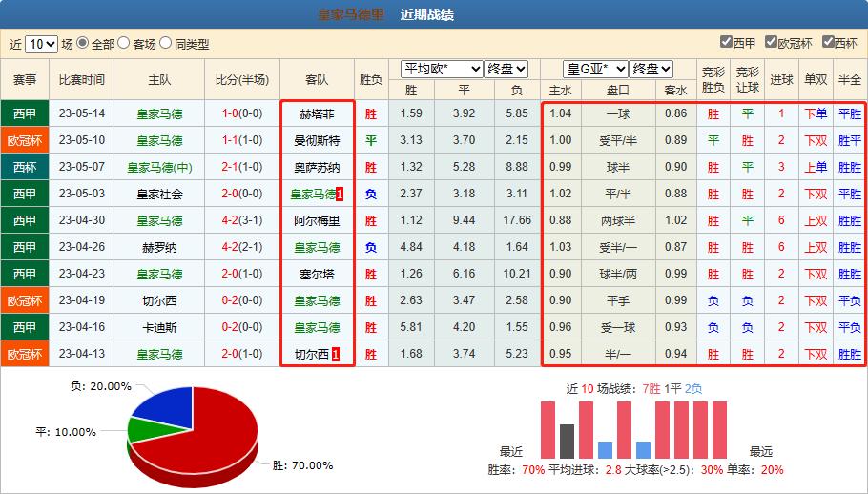Screen dimensions: 868x494
Task: Open the 平均欧* odds dropdown
Action: 442,70
